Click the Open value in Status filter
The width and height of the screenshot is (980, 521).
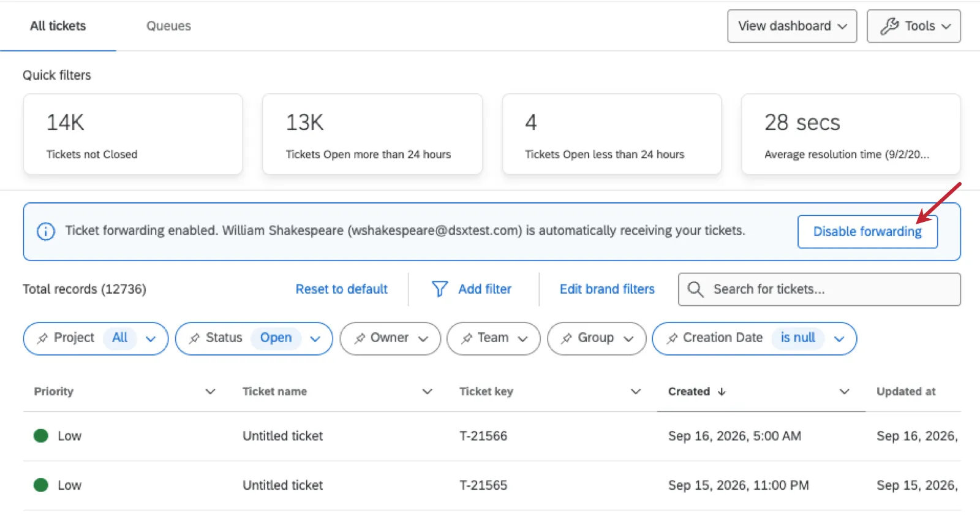click(276, 338)
